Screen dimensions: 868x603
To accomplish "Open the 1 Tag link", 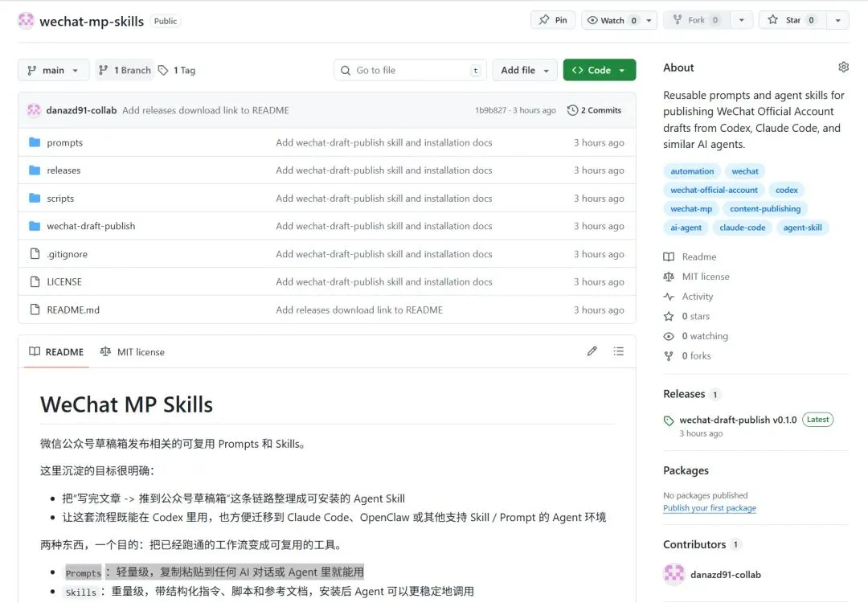I will [177, 70].
